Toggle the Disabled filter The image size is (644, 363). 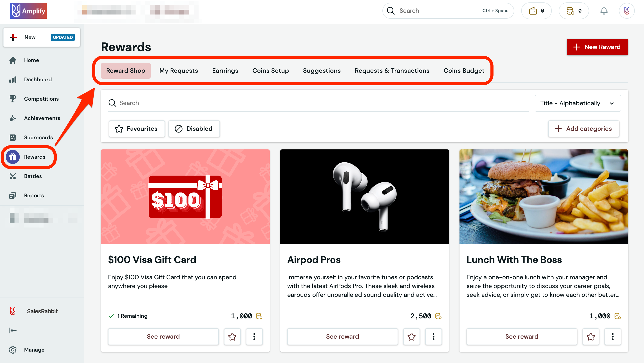click(194, 129)
